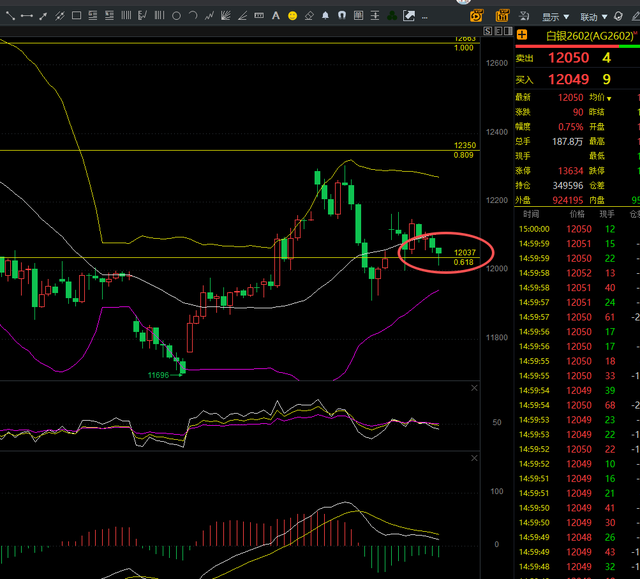Image resolution: width=640 pixels, height=579 pixels.
Task: Select the polyline wave drawing tool
Action: tap(209, 16)
